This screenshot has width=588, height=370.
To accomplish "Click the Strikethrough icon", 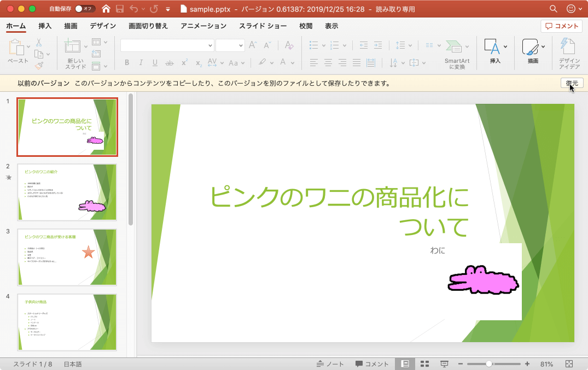I will click(170, 63).
